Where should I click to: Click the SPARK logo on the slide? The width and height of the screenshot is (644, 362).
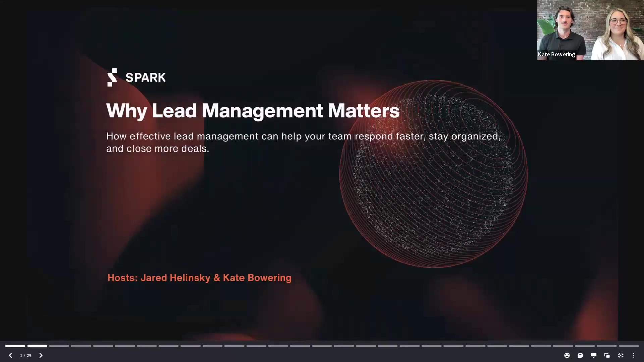(137, 77)
